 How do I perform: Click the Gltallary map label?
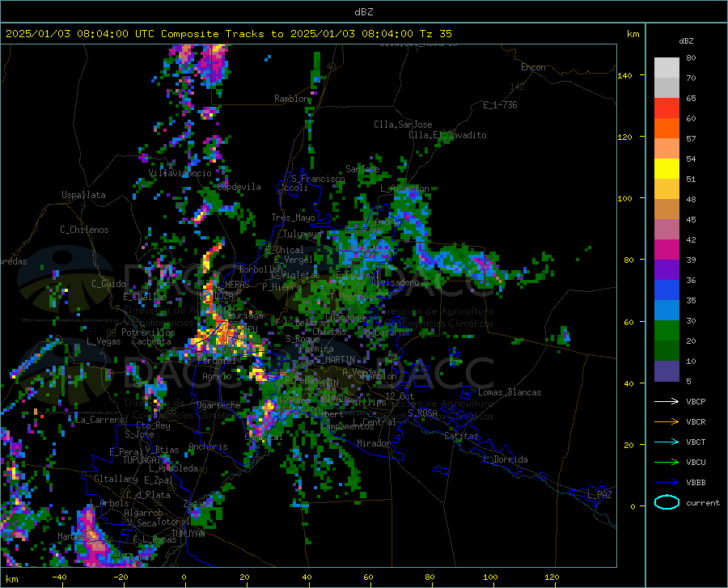point(116,479)
